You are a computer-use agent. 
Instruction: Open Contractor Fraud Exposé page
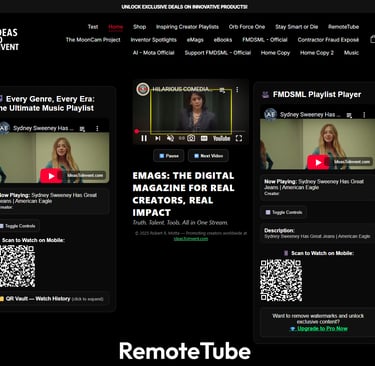pos(328,40)
